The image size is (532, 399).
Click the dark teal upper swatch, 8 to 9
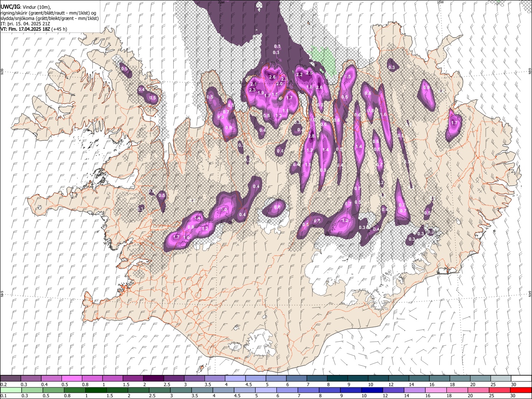click(337, 379)
